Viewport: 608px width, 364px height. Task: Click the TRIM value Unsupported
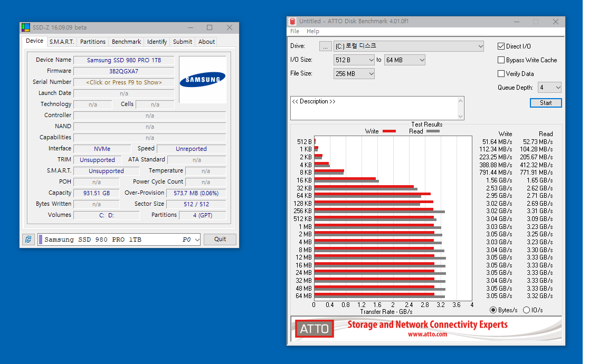click(x=97, y=160)
